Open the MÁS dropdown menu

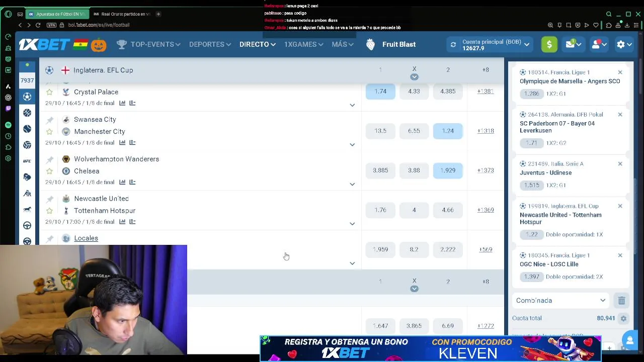tap(342, 44)
